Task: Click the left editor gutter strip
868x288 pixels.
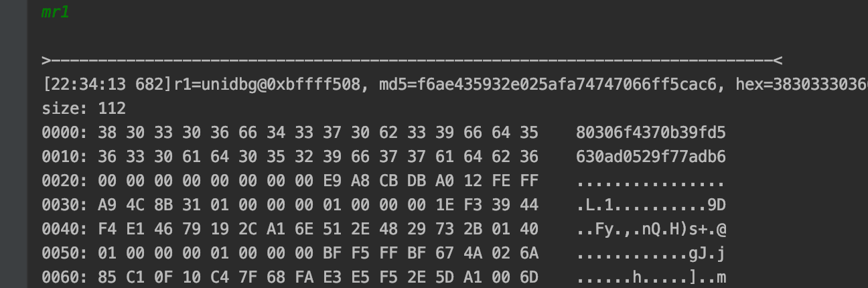Action: pyautogui.click(x=13, y=144)
